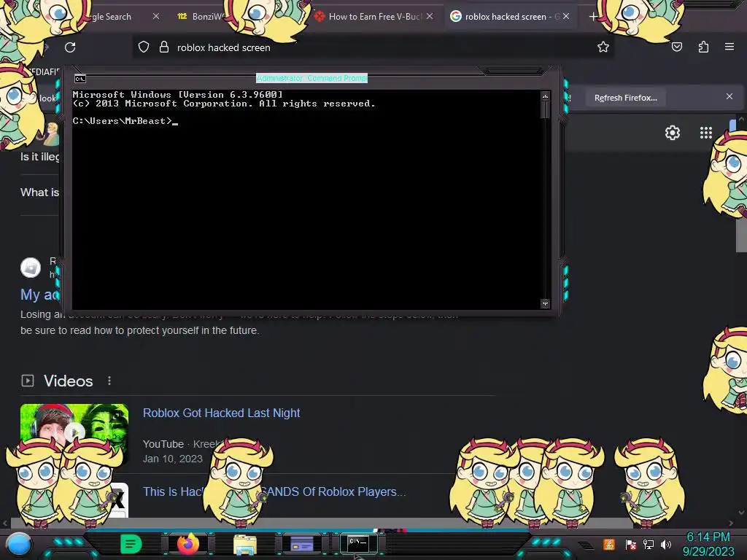747x560 pixels.
Task: Switch to the BonziW tab
Action: coord(200,16)
